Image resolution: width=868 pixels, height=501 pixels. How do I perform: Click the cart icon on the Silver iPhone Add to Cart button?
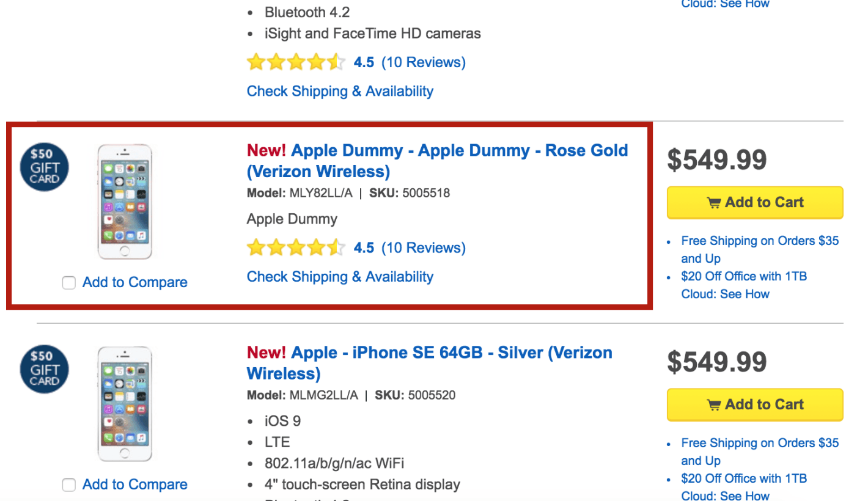pyautogui.click(x=714, y=404)
